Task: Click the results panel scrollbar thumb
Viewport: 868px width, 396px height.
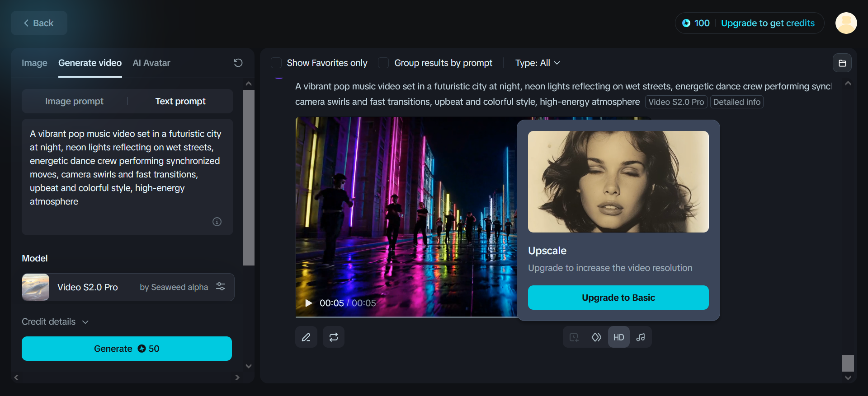Action: (848, 363)
